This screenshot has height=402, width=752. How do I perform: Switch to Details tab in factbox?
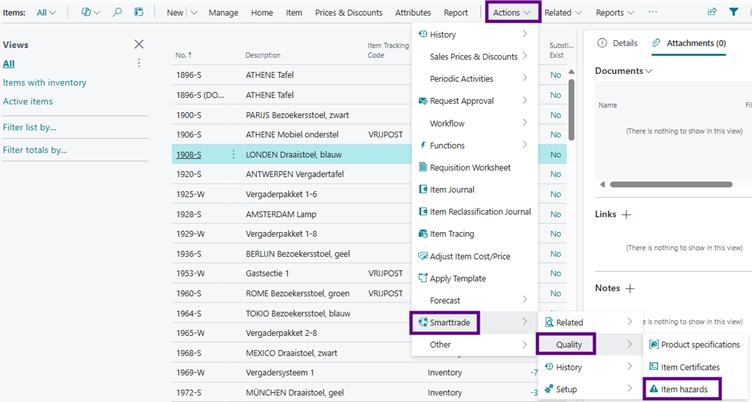tap(617, 43)
